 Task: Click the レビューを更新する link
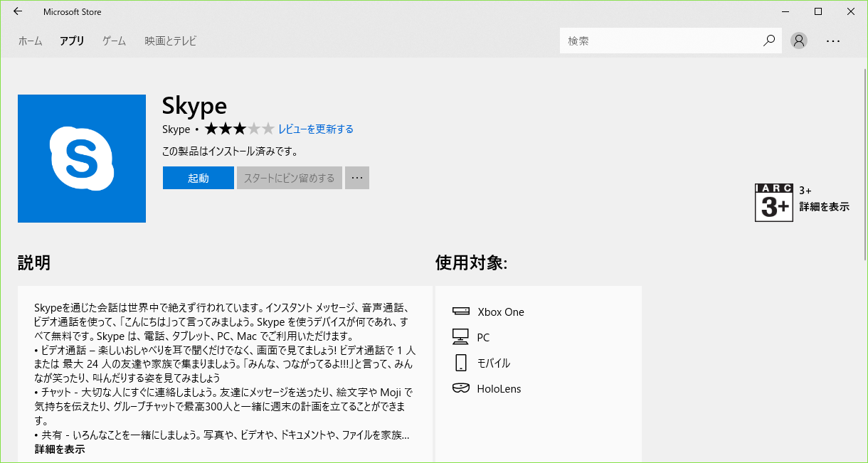(x=316, y=129)
